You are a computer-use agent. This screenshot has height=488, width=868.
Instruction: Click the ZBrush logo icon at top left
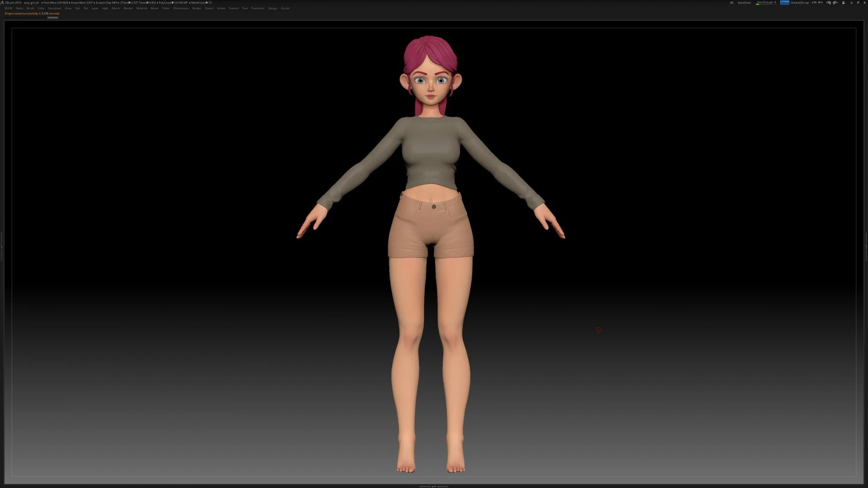click(4, 2)
